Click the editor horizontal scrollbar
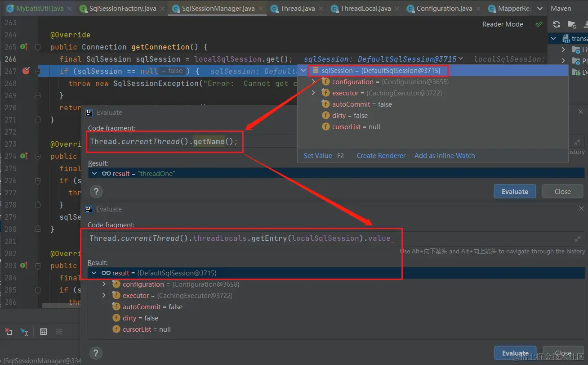This screenshot has width=588, height=365. click(61, 305)
